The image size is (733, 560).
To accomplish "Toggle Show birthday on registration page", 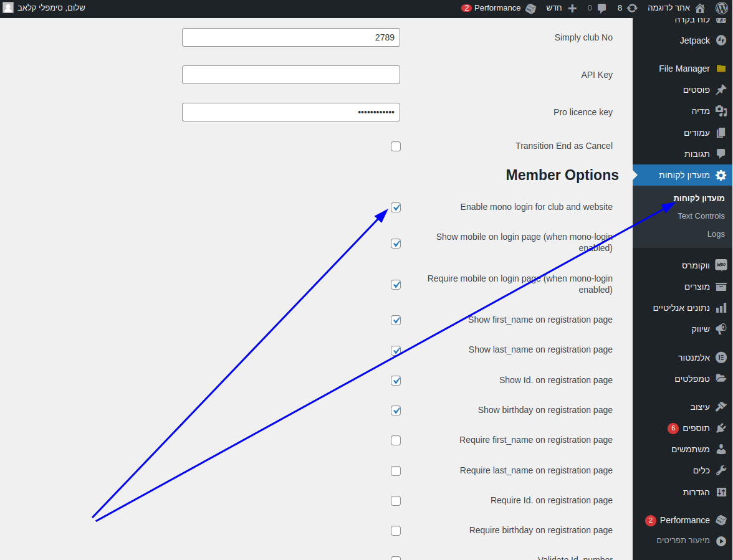I will pyautogui.click(x=396, y=411).
